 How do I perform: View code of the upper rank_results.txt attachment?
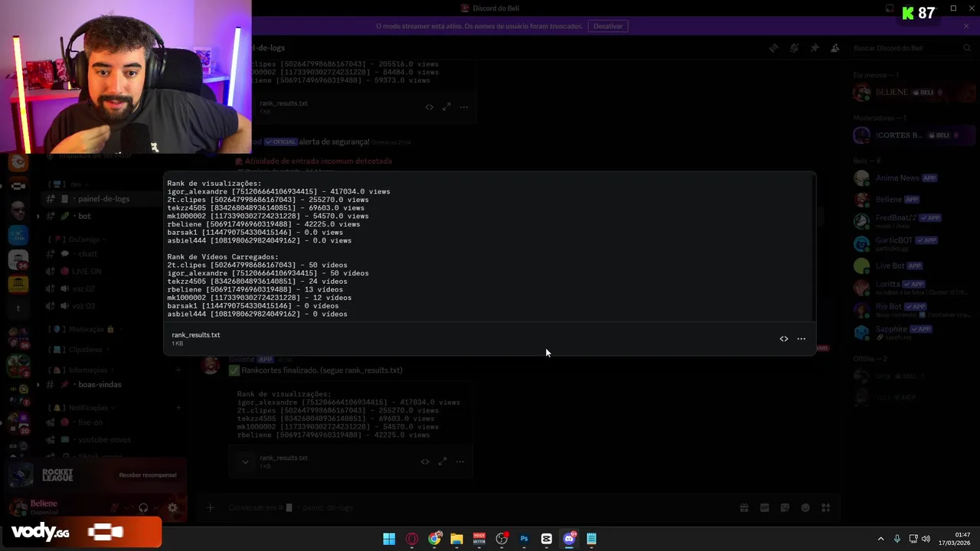pos(429,107)
